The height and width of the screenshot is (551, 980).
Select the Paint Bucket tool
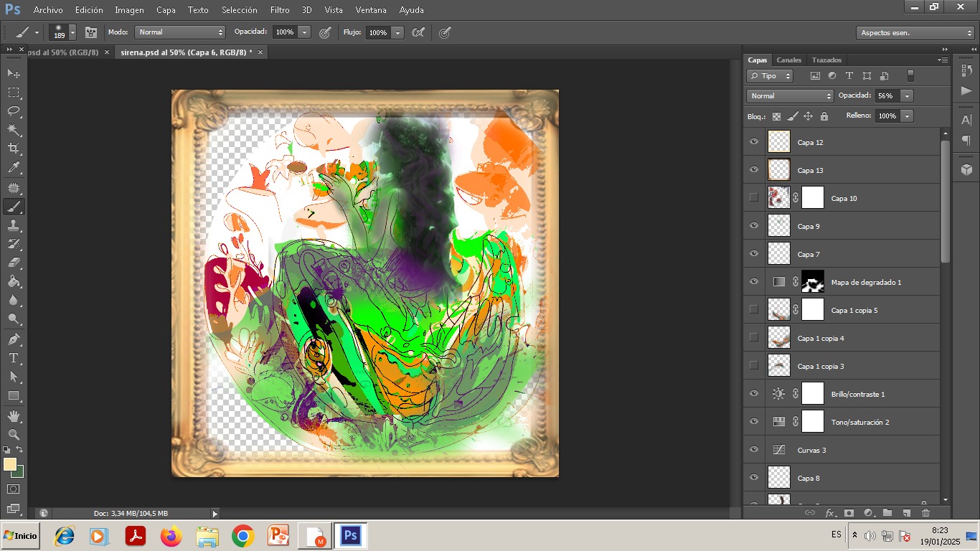[14, 282]
